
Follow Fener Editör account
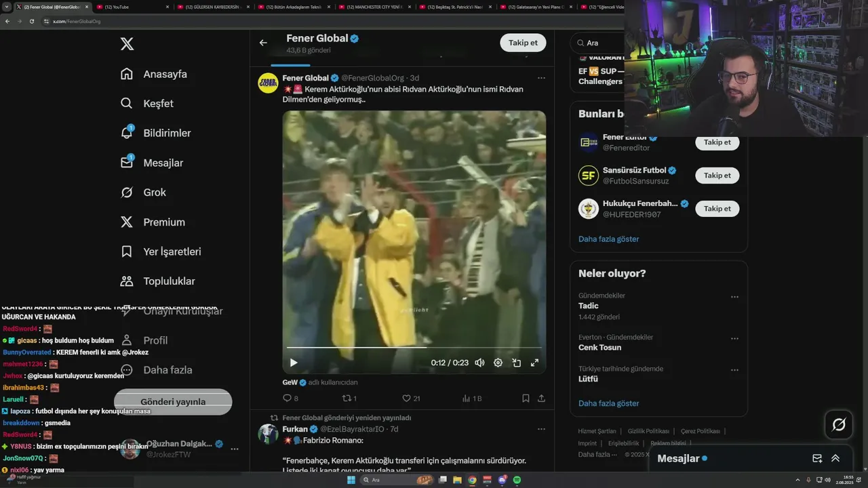[x=717, y=142]
